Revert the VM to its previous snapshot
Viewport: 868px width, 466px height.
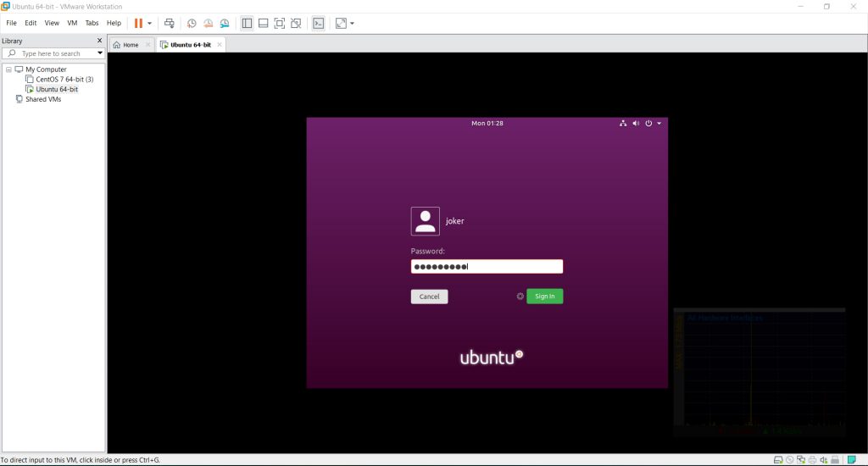point(209,23)
